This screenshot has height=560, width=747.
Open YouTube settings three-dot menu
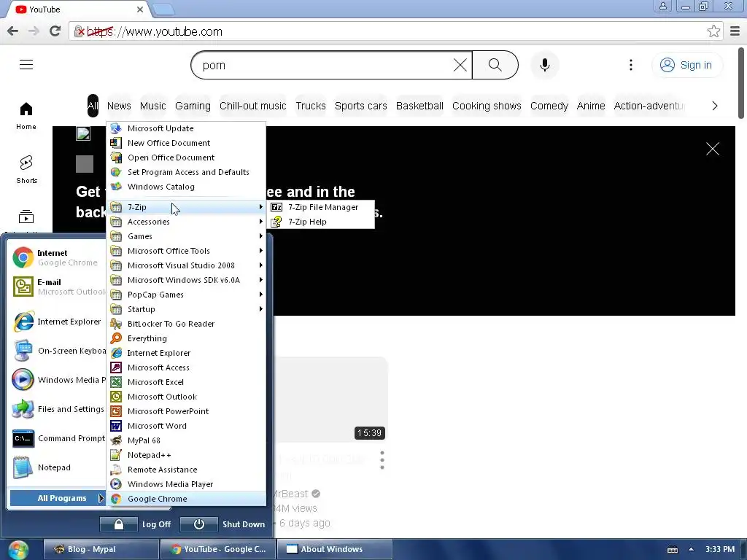631,65
